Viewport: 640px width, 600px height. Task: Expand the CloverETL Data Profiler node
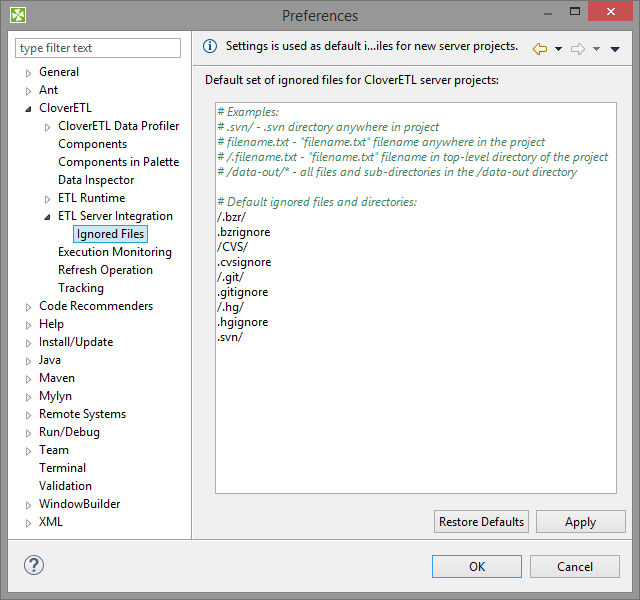pyautogui.click(x=48, y=127)
